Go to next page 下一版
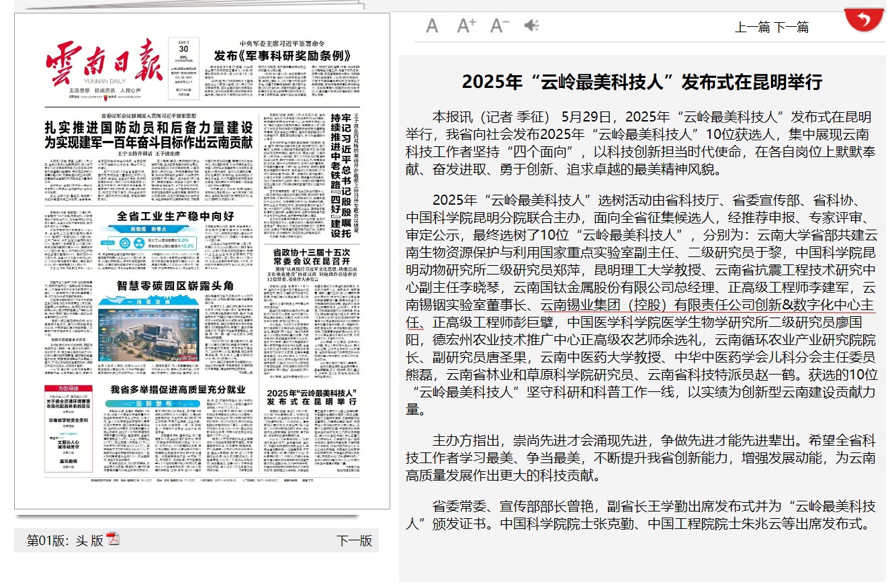The width and height of the screenshot is (894, 588). click(x=354, y=541)
